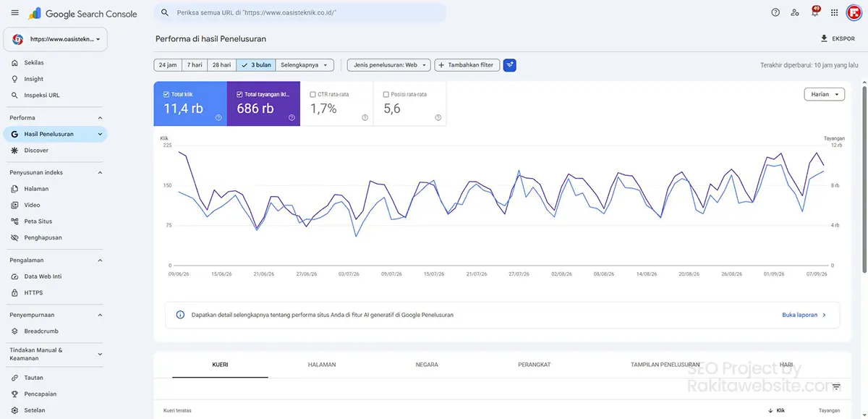The width and height of the screenshot is (868, 419).
Task: Open the help question mark icon
Action: 775,12
